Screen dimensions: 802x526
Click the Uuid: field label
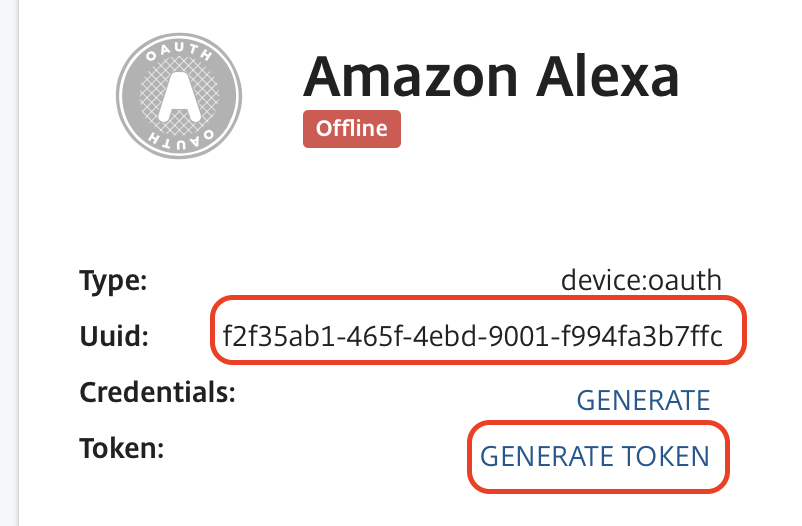click(114, 336)
